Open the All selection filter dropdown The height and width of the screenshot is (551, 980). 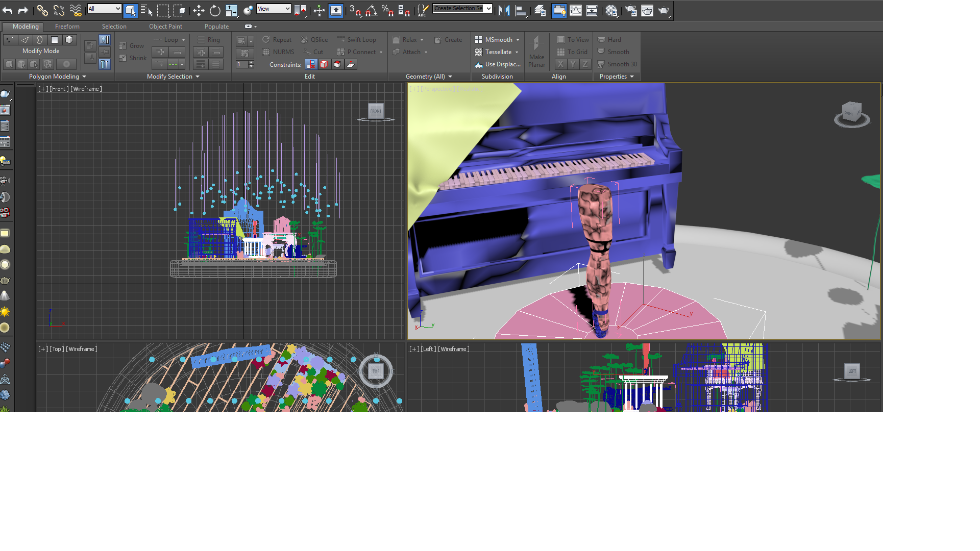click(104, 9)
